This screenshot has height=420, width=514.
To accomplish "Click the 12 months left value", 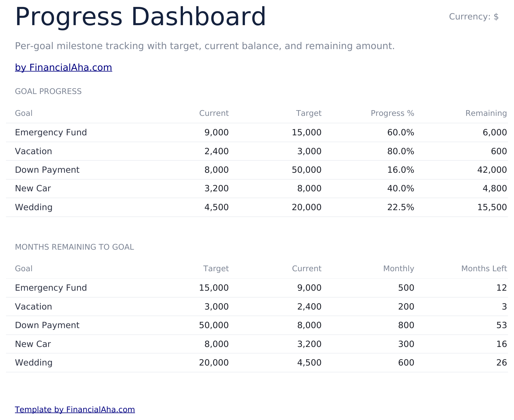I will [501, 288].
